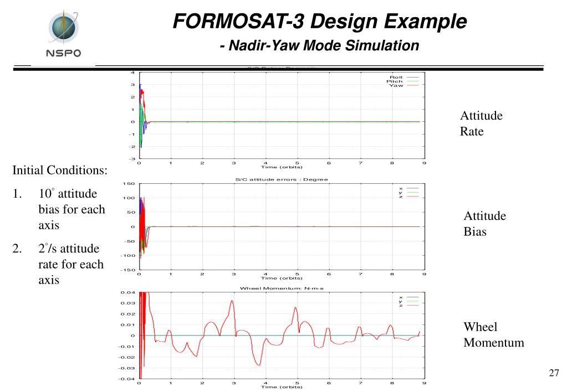Click the attitude rate chart plot area
This screenshot has height=392, width=567.
282,116
